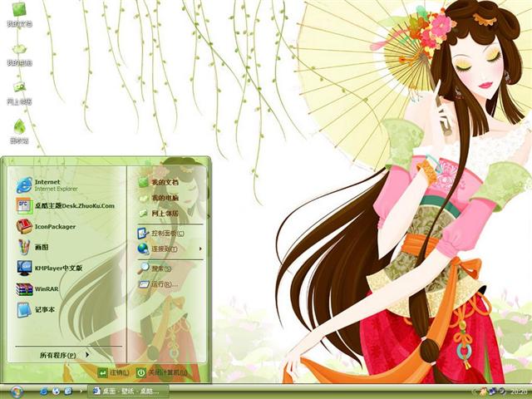Select 我的文档 desktop icon
The height and width of the screenshot is (399, 532).
19,14
